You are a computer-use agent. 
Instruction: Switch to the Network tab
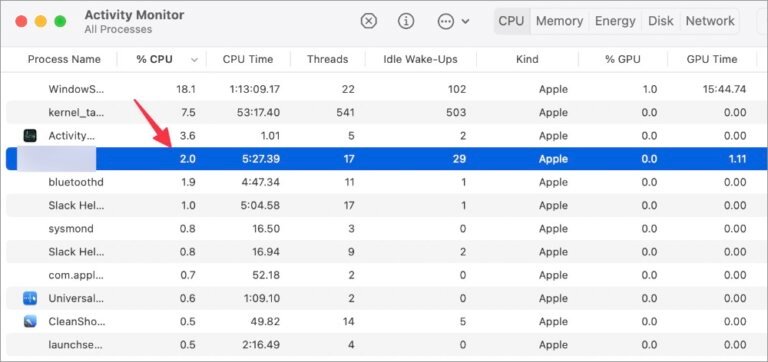point(710,21)
